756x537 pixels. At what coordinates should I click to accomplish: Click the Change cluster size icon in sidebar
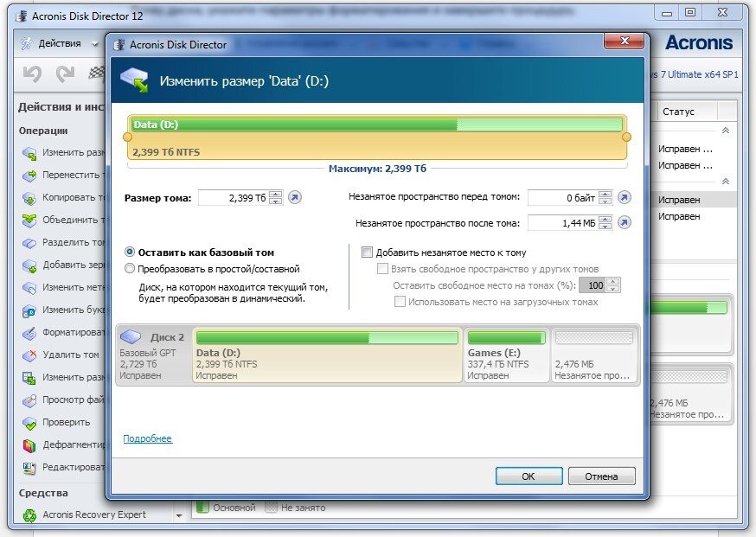pyautogui.click(x=29, y=378)
